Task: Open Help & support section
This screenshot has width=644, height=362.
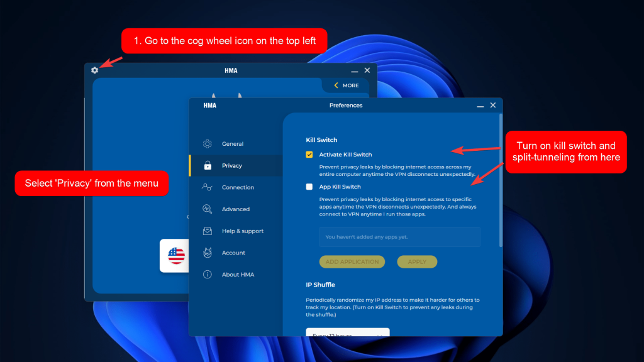Action: coord(236,231)
